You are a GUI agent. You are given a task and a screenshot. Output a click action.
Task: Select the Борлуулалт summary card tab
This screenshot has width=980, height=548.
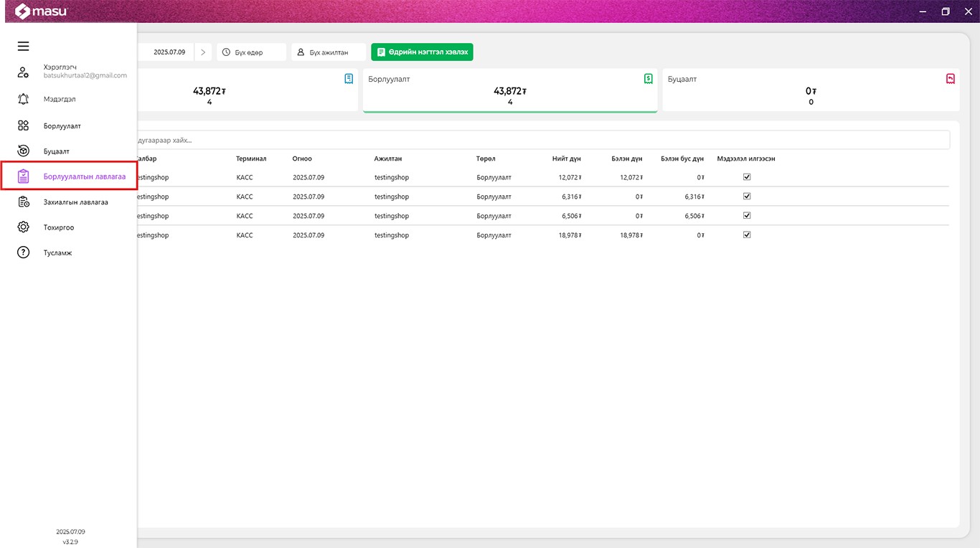(509, 90)
